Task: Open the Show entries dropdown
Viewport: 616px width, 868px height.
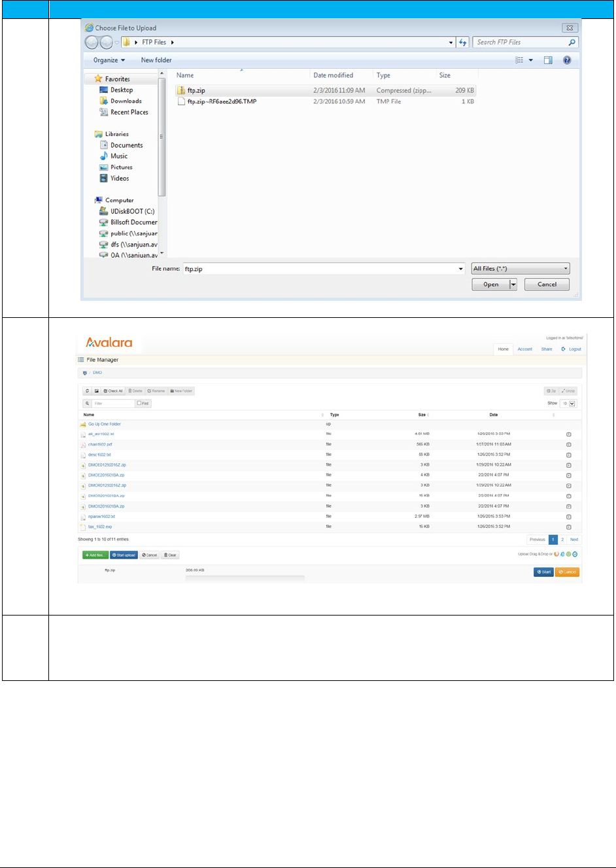Action: point(568,404)
